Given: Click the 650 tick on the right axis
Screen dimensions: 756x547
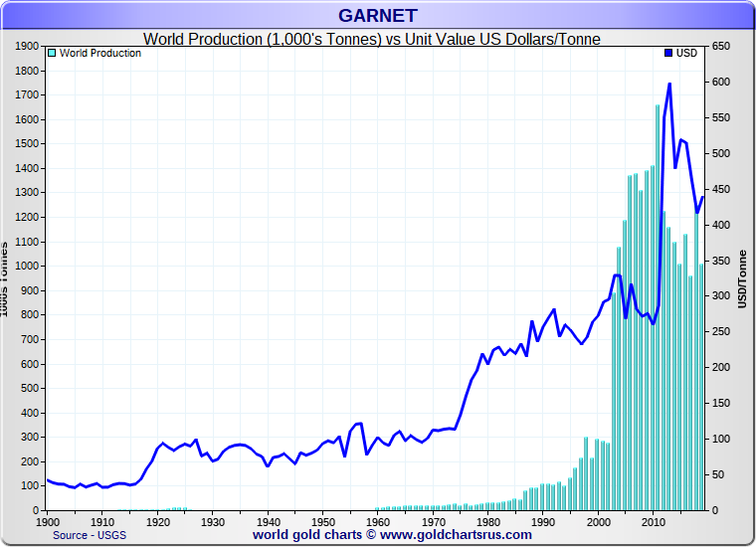Looking at the screenshot, I should [721, 47].
